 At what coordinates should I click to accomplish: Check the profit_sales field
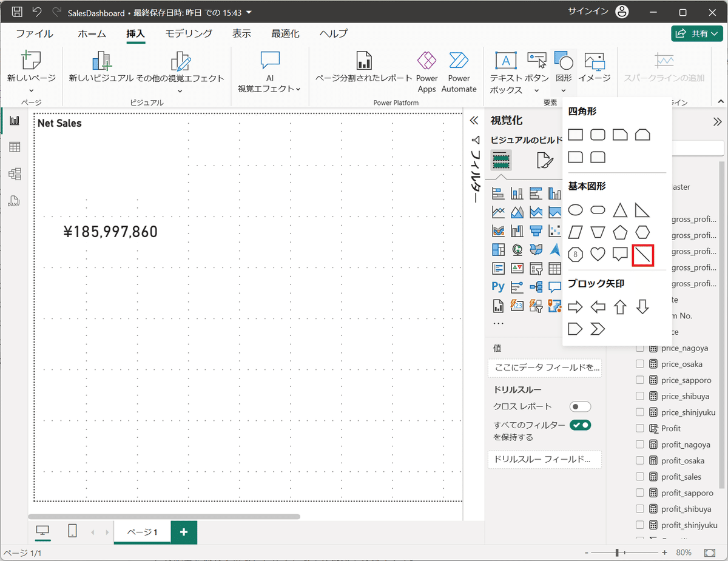tap(639, 477)
